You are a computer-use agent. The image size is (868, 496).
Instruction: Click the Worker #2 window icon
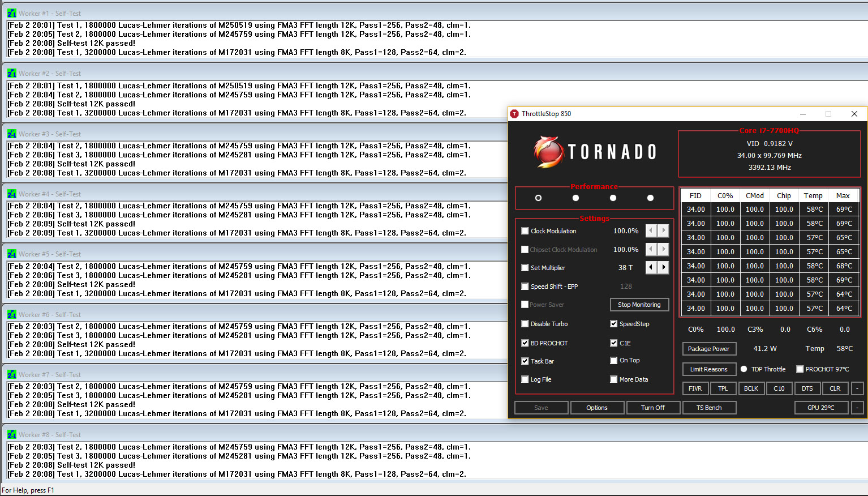tap(12, 73)
